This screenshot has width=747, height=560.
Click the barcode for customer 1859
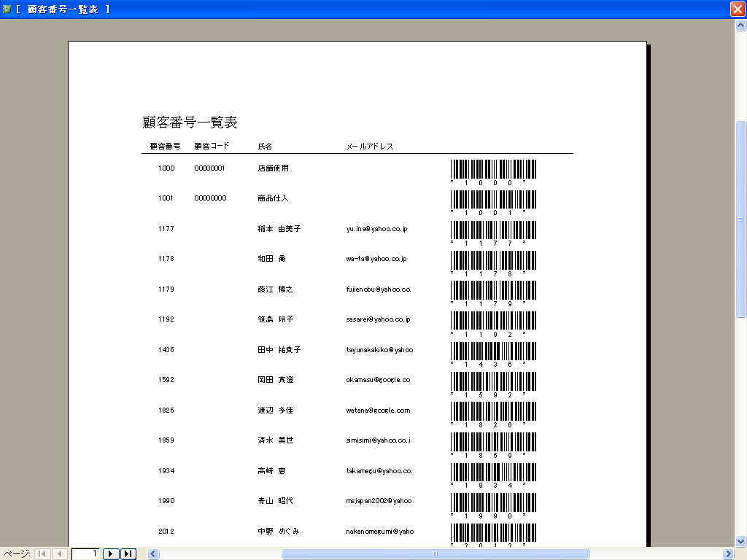[x=494, y=445]
